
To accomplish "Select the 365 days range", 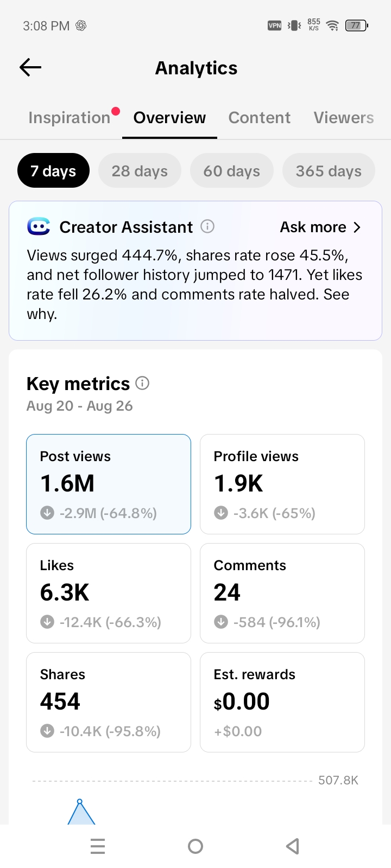I will coord(329,170).
